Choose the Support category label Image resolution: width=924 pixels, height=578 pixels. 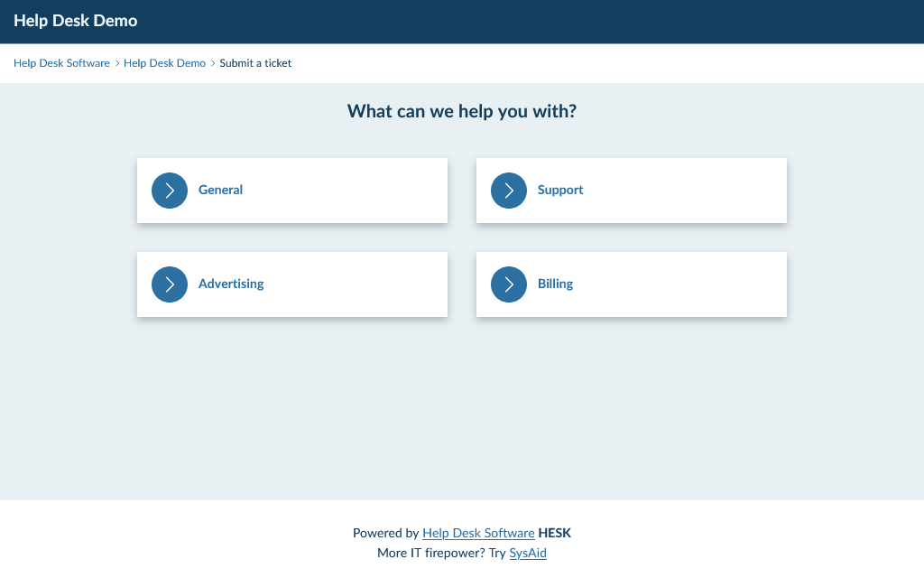pos(560,191)
